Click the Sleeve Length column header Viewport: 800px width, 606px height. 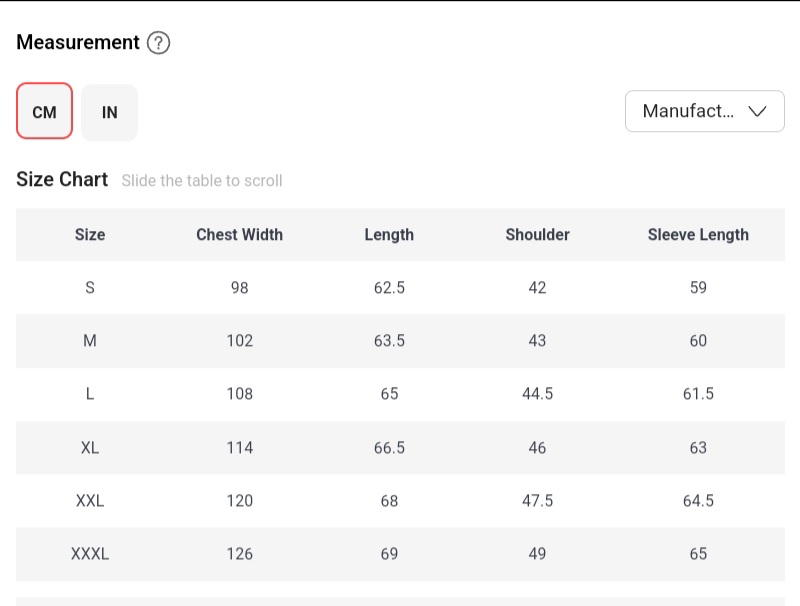(698, 235)
